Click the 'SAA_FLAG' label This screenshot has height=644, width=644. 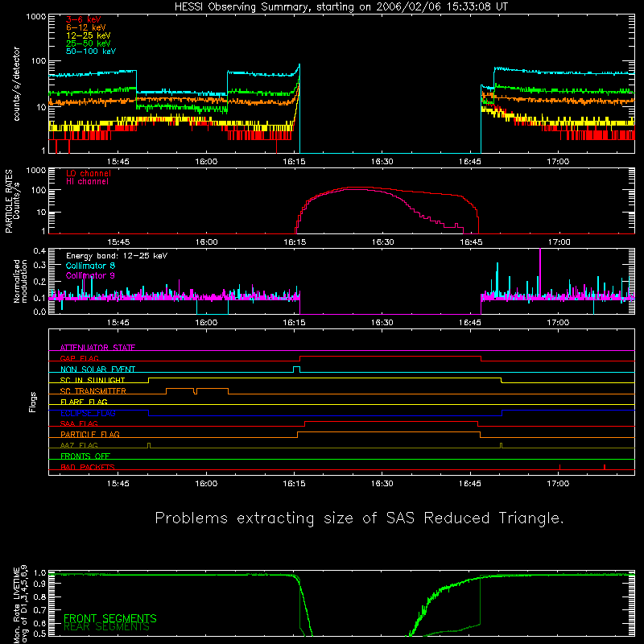point(79,423)
